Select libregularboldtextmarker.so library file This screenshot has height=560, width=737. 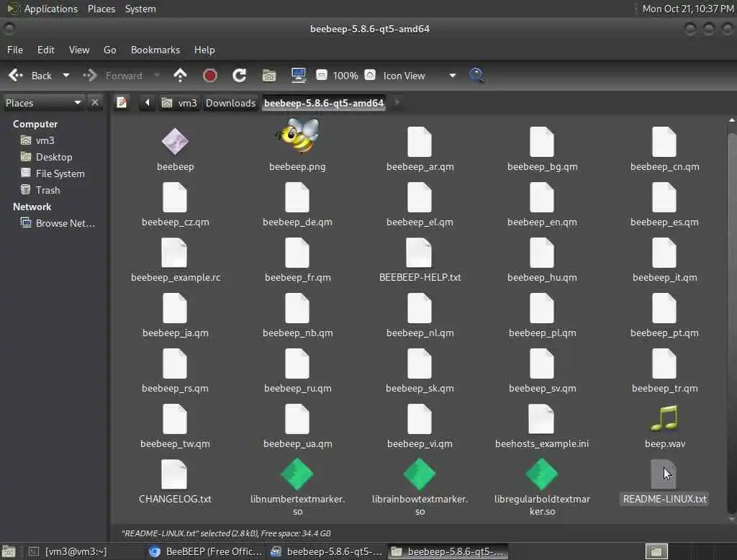[x=541, y=474]
